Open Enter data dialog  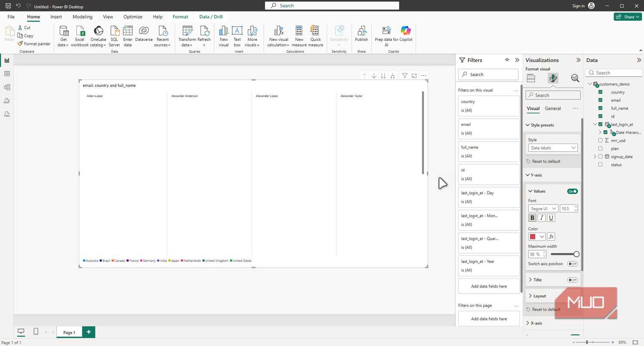pos(128,36)
